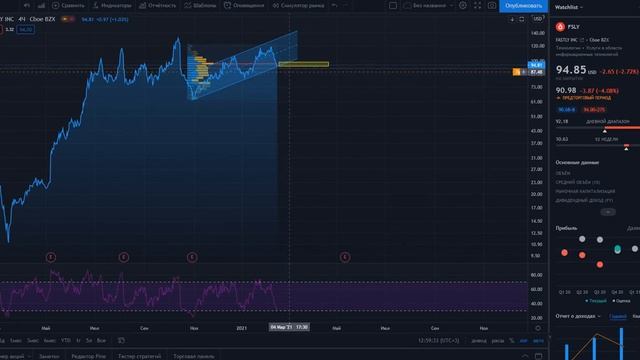This screenshot has height=360, width=640.
Task: Open the 'Без названия' layout dropdown
Action: tap(428, 5)
